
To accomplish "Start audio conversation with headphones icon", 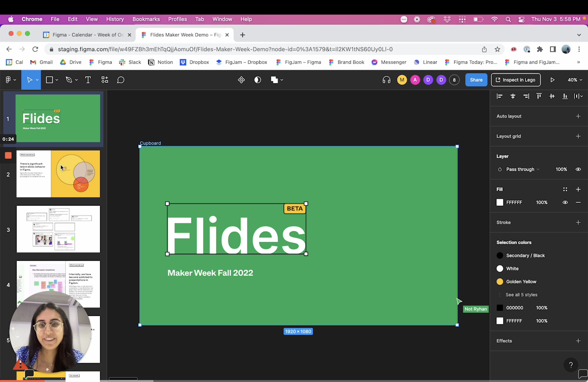I will pyautogui.click(x=386, y=80).
